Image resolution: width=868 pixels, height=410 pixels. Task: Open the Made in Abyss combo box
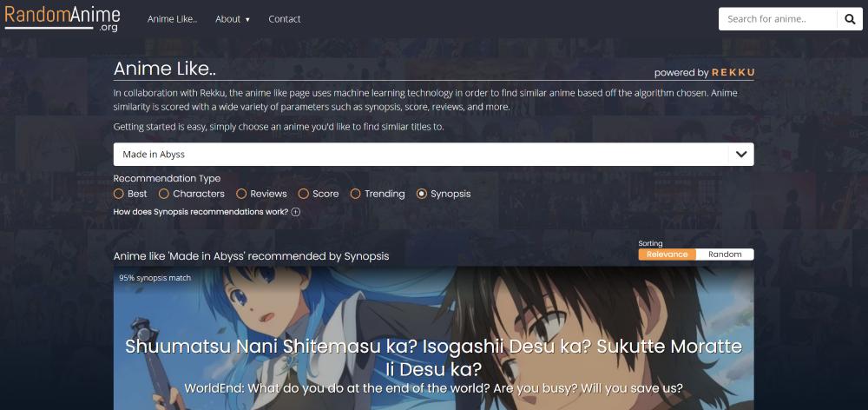(x=433, y=154)
